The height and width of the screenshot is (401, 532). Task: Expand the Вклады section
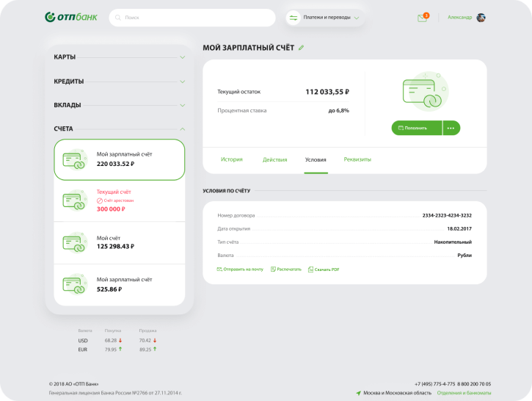[x=119, y=105]
